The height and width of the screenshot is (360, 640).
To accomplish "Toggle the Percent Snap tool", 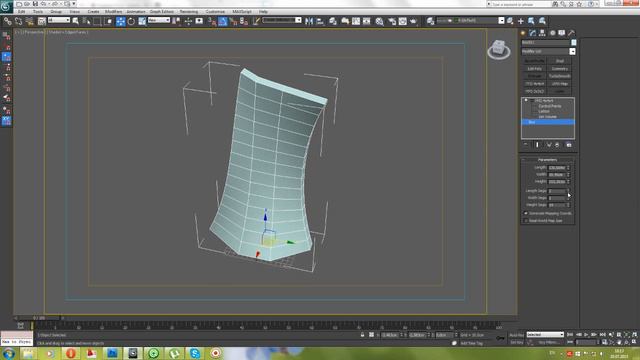I will point(233,21).
